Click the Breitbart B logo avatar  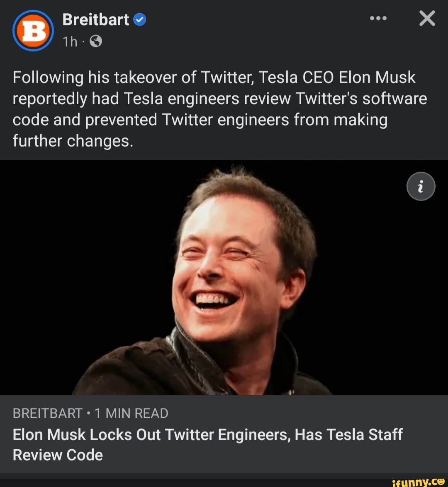click(x=32, y=30)
